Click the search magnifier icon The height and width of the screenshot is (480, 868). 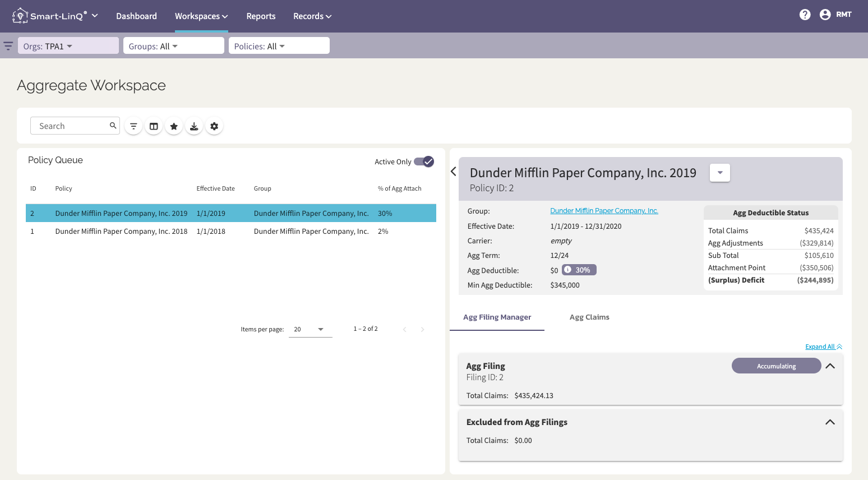113,126
